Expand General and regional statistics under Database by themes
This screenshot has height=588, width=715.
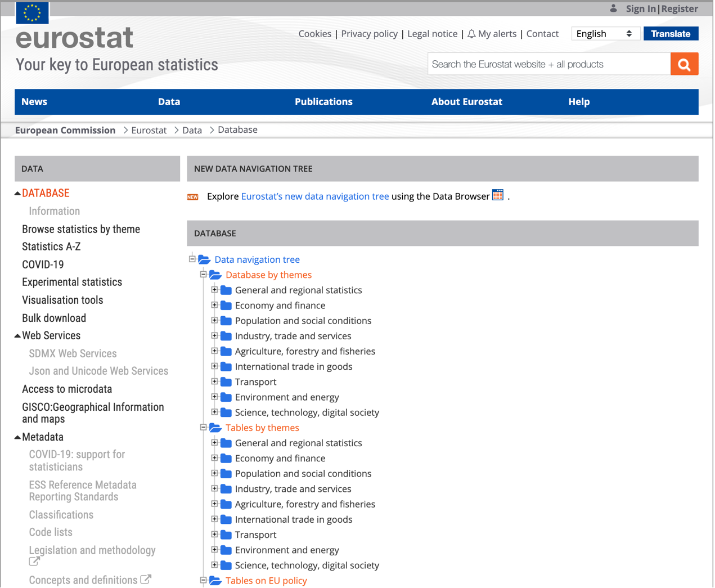tap(214, 290)
